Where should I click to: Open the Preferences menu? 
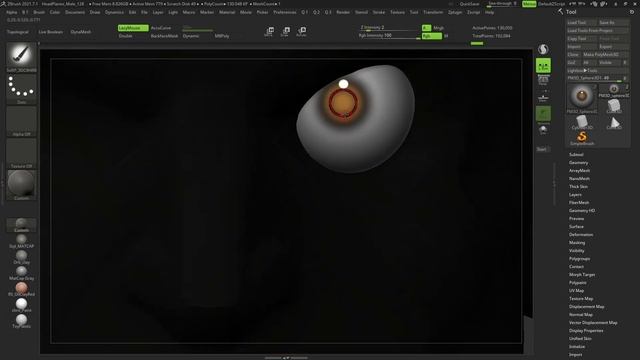pyautogui.click(x=284, y=12)
